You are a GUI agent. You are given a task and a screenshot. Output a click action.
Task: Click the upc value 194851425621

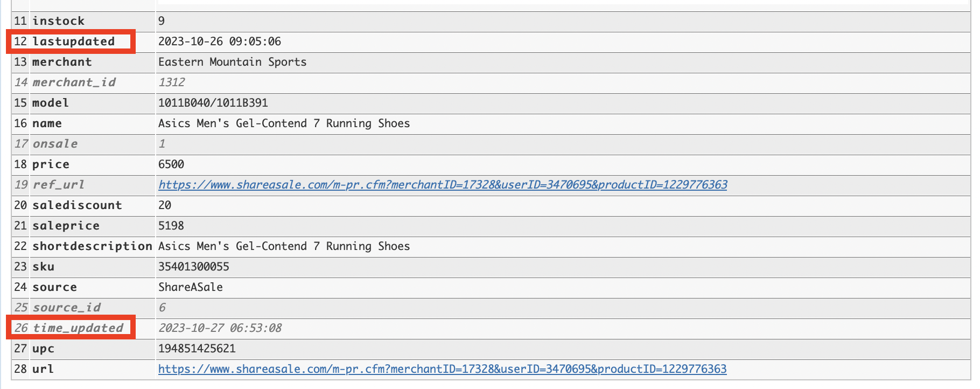click(x=197, y=349)
